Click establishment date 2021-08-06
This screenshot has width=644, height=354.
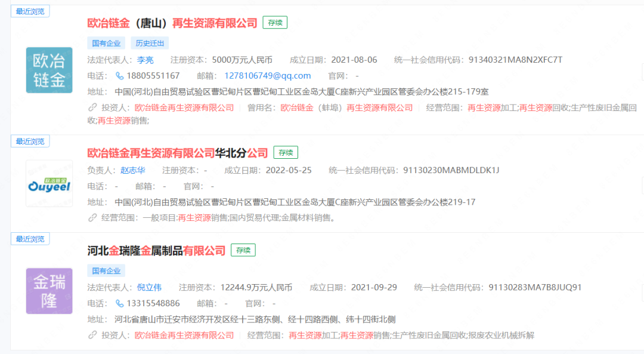tap(354, 60)
